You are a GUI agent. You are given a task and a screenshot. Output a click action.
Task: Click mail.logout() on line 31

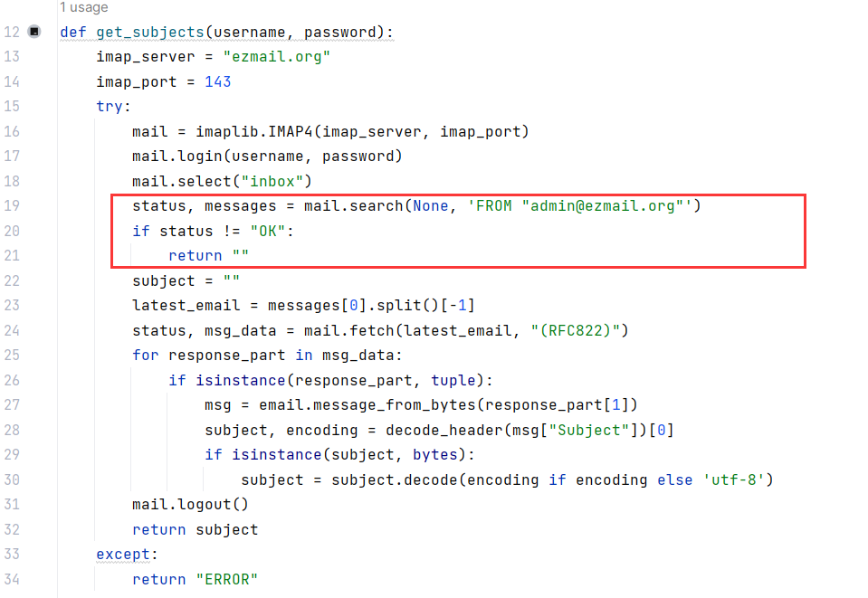coord(190,505)
